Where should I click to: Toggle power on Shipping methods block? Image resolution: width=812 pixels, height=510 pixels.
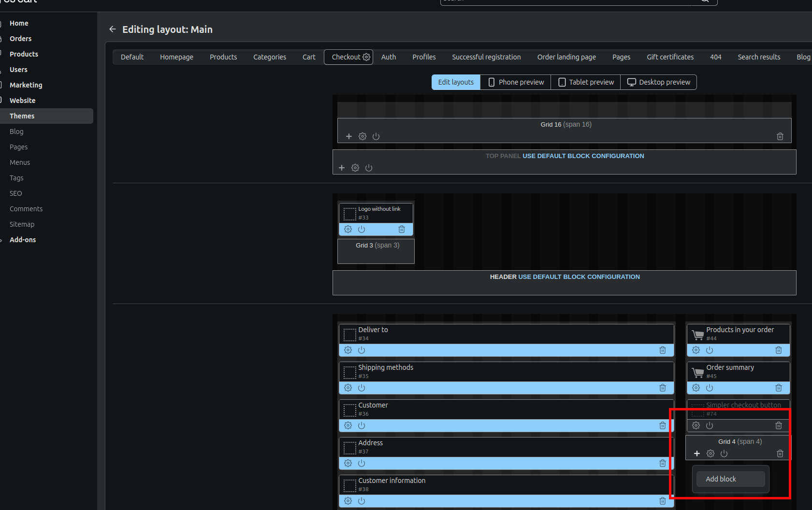coord(362,388)
